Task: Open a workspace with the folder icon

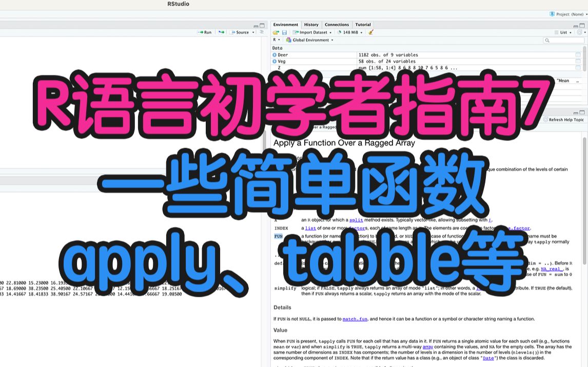Action: [276, 32]
